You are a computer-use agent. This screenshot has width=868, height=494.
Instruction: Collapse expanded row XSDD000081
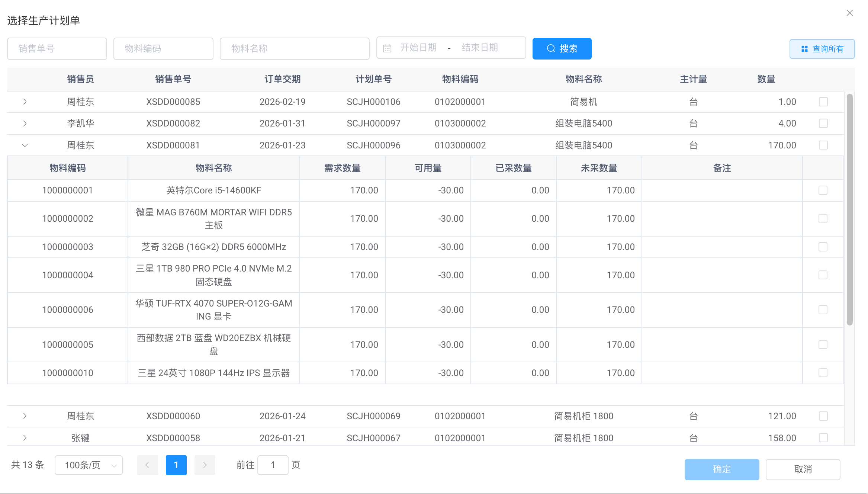[25, 145]
